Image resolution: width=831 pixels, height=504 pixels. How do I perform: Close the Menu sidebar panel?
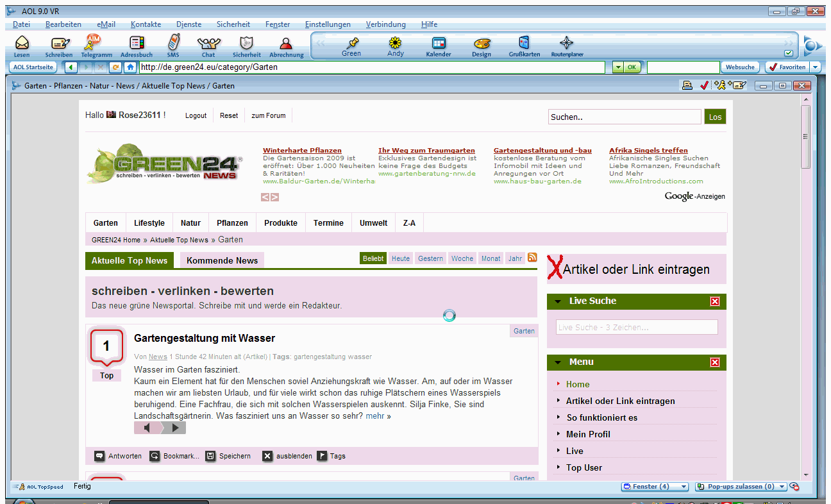coord(715,363)
